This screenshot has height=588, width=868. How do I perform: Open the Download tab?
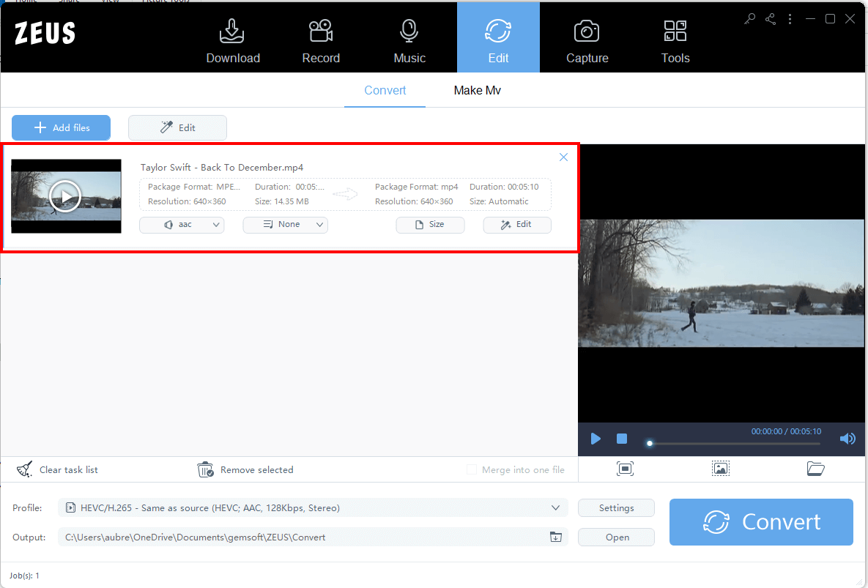click(x=232, y=40)
